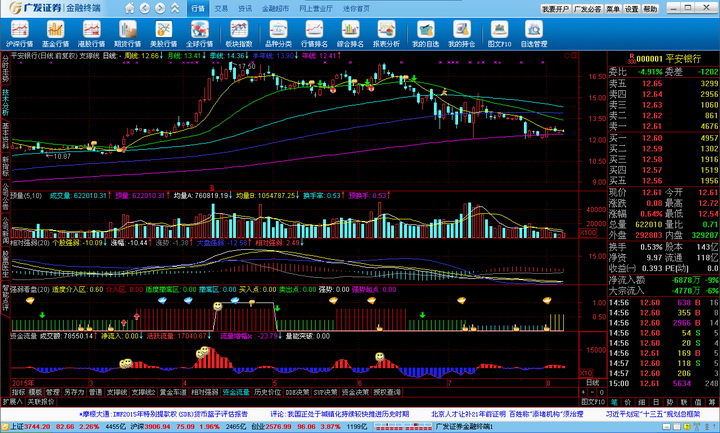Open 报表分析 report analysis icon

[x=386, y=34]
